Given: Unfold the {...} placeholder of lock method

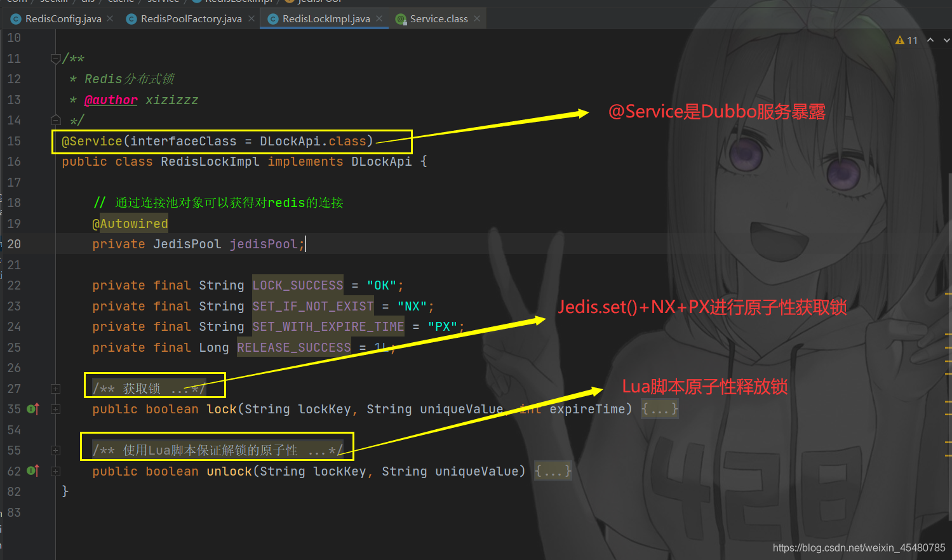Looking at the screenshot, I should [x=660, y=409].
